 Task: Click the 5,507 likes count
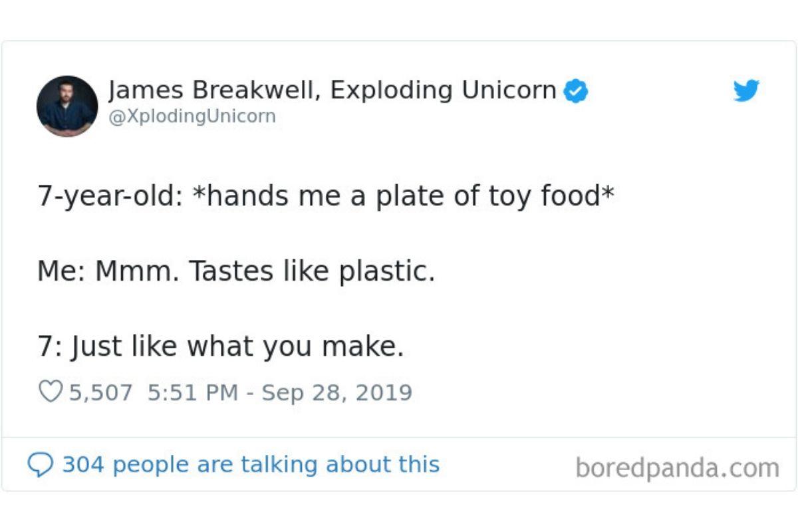click(101, 392)
